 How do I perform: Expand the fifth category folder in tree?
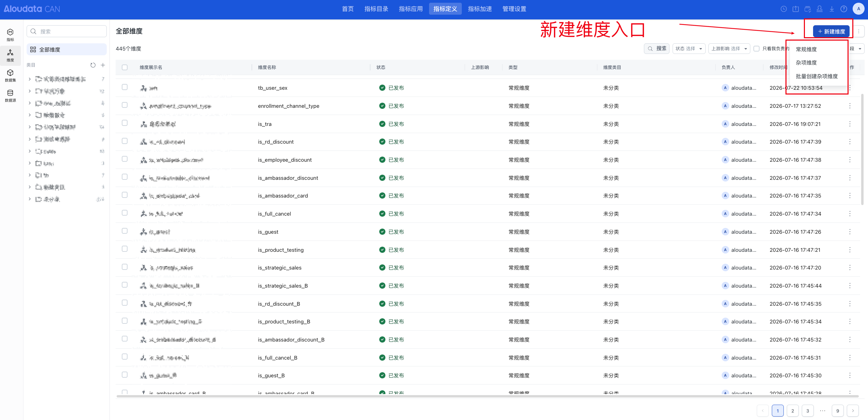[x=30, y=127]
